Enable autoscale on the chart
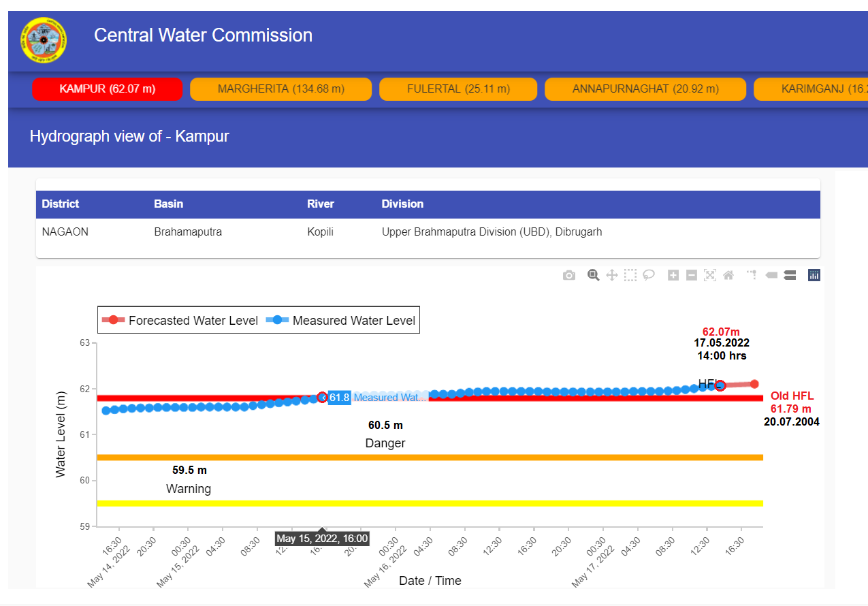 (x=709, y=275)
